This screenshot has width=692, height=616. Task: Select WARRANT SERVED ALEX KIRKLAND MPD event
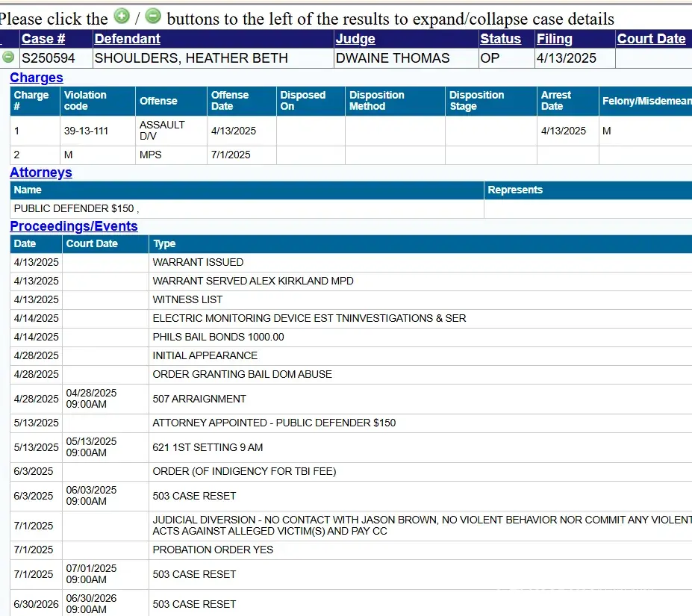coord(253,281)
